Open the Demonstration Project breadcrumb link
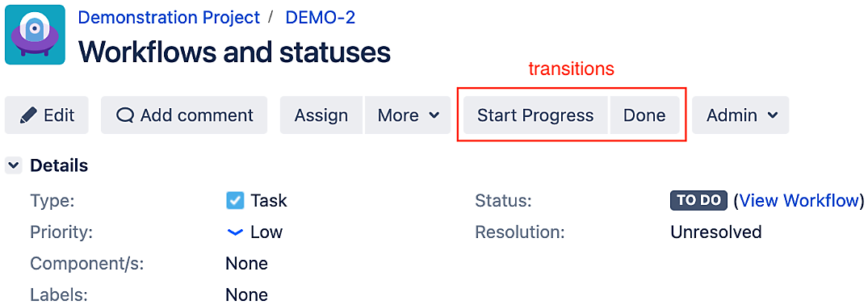 (x=169, y=18)
